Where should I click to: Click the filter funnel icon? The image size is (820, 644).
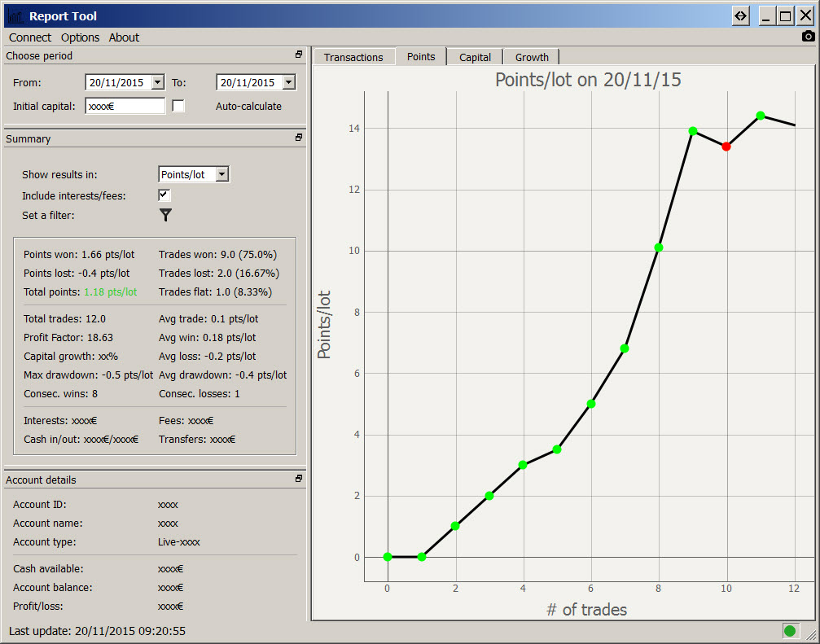click(165, 215)
